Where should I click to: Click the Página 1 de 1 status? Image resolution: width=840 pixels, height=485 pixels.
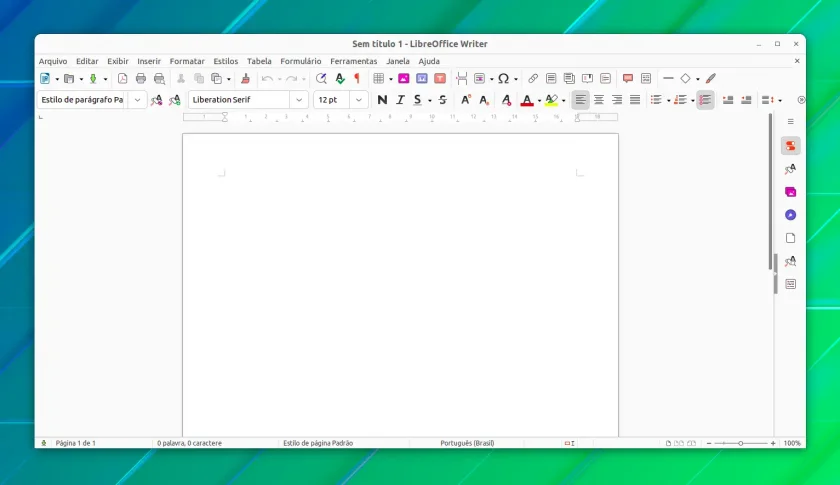(x=76, y=443)
